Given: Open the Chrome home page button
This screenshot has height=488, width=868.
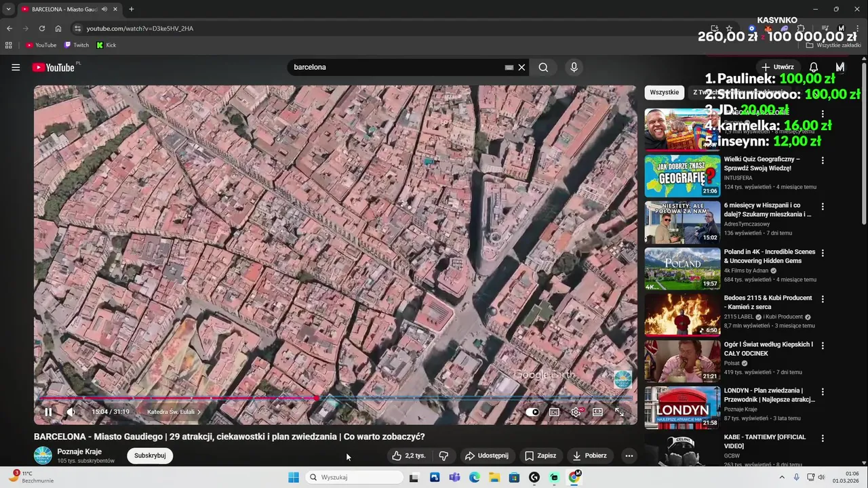Looking at the screenshot, I should [x=58, y=28].
